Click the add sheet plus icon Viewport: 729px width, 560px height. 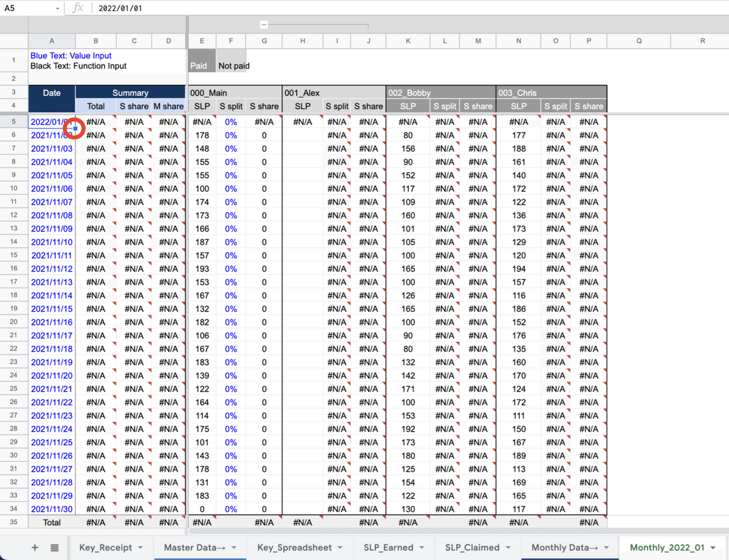coord(35,547)
